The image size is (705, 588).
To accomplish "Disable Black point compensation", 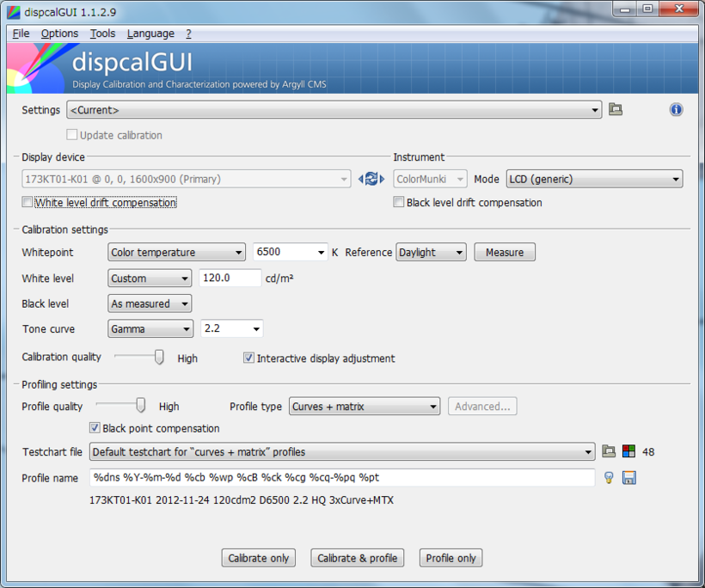I will [x=94, y=427].
